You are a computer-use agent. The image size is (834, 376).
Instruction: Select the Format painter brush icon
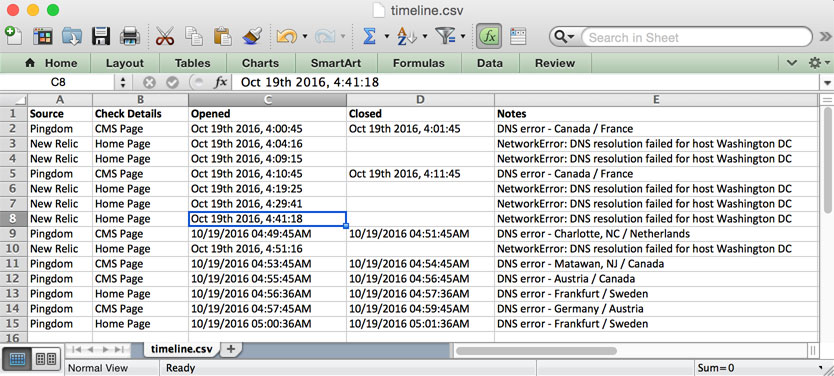tap(252, 37)
